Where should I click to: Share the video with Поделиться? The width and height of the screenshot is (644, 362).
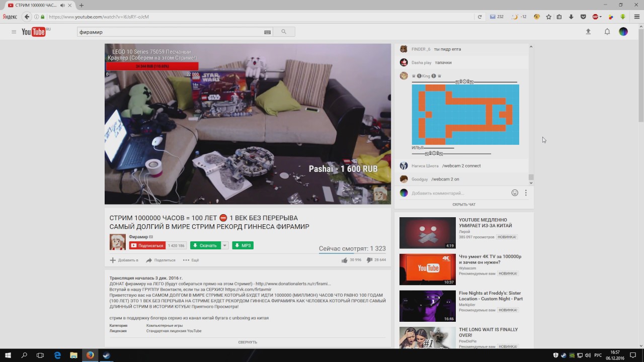pos(160,260)
